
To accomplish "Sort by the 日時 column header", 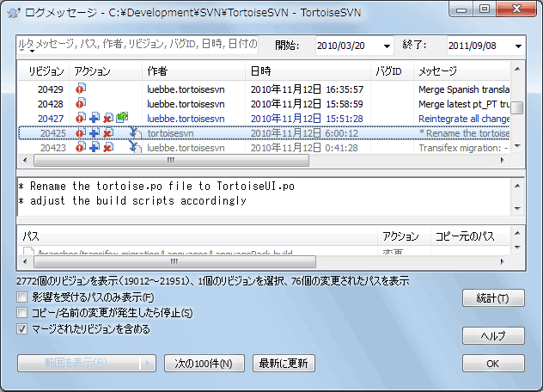I will (x=308, y=71).
